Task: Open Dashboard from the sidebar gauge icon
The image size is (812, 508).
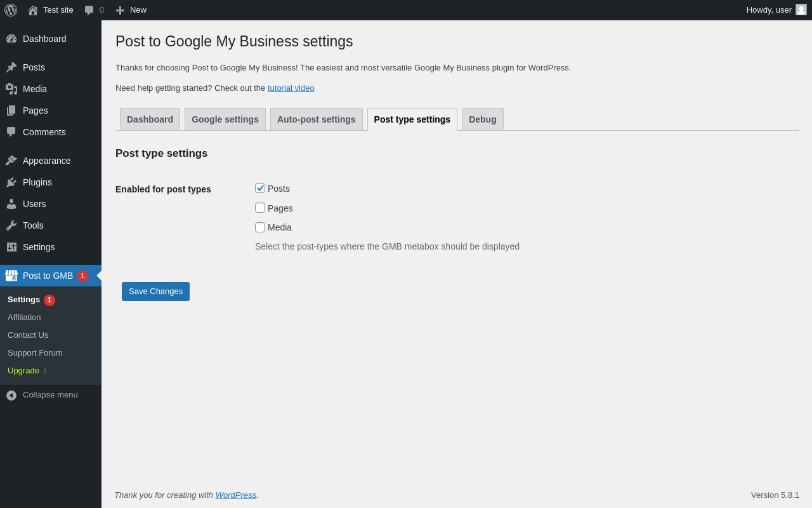Action: [x=11, y=39]
